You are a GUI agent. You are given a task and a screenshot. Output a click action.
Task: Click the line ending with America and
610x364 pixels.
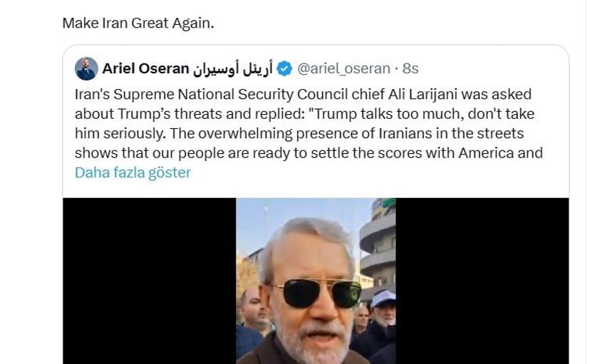click(308, 152)
